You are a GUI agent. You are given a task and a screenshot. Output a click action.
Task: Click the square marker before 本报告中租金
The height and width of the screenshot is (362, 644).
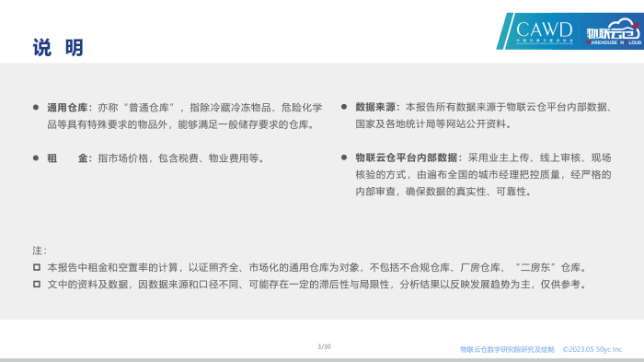37,267
